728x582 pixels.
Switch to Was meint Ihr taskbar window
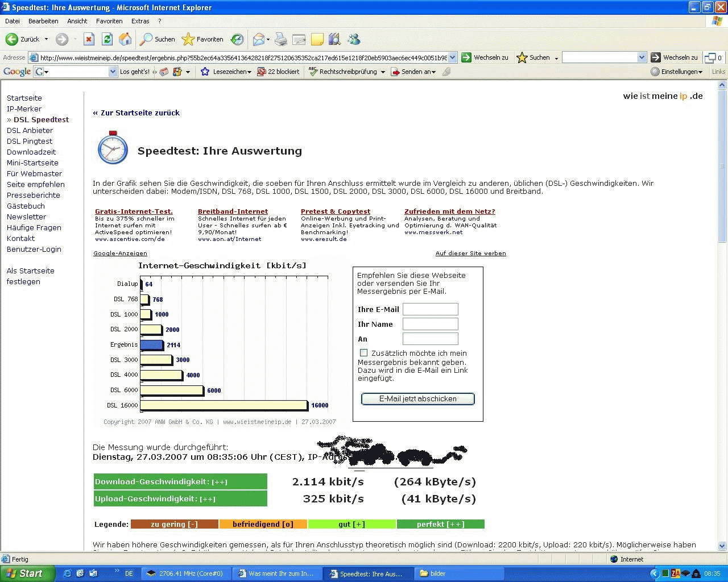click(278, 573)
